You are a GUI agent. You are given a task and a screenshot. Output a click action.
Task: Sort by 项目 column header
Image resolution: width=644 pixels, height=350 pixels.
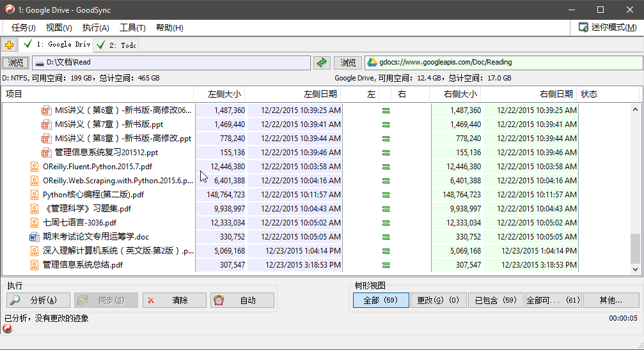98,95
